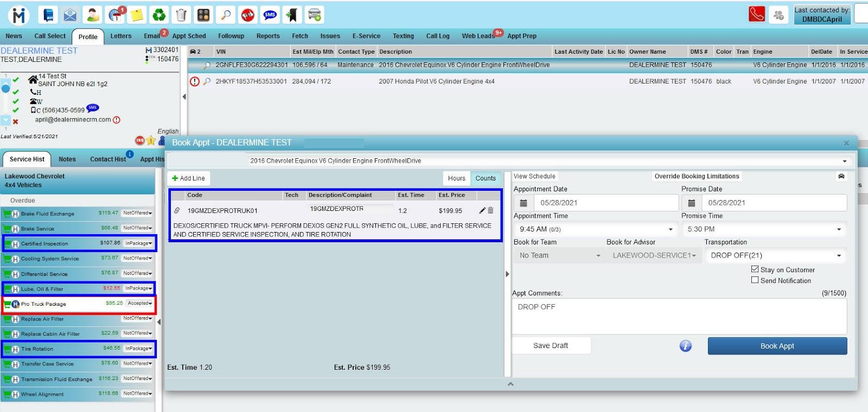Delete the service line with trash icon
Screen dimensions: 868x412
(490, 210)
